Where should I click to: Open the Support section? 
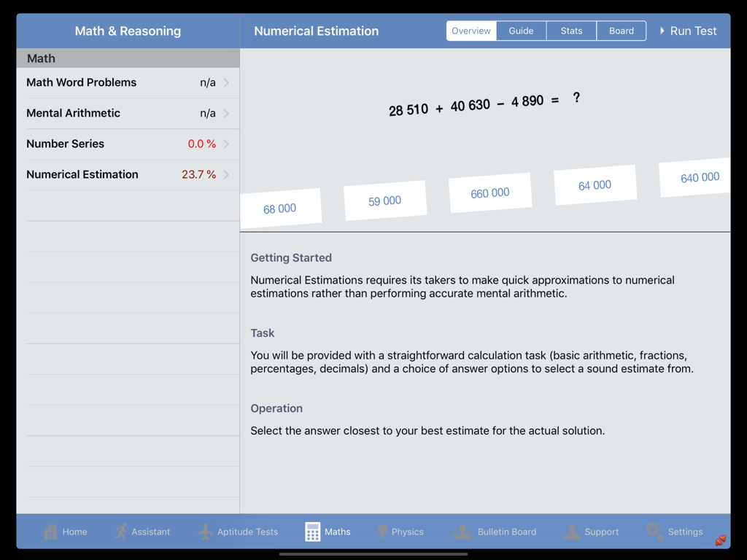[592, 532]
